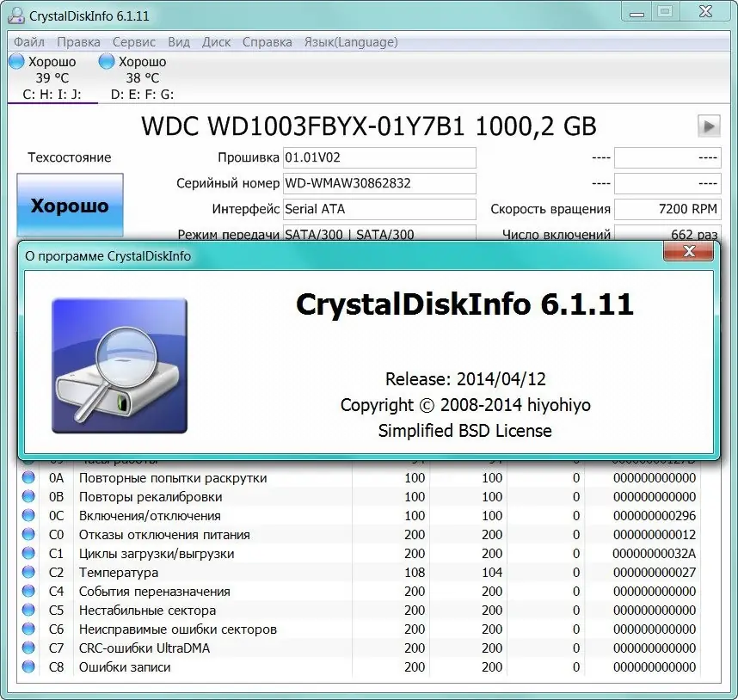Select row События переназначения
738x700 pixels.
point(360,592)
